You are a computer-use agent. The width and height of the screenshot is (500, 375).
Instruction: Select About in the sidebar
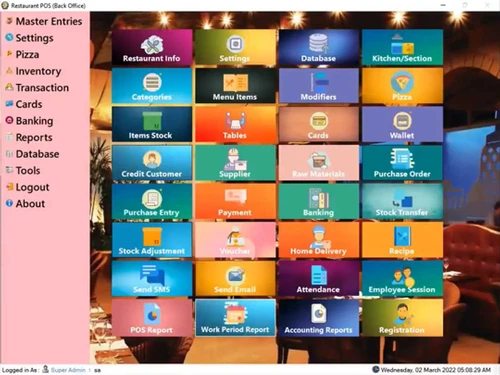pyautogui.click(x=25, y=204)
